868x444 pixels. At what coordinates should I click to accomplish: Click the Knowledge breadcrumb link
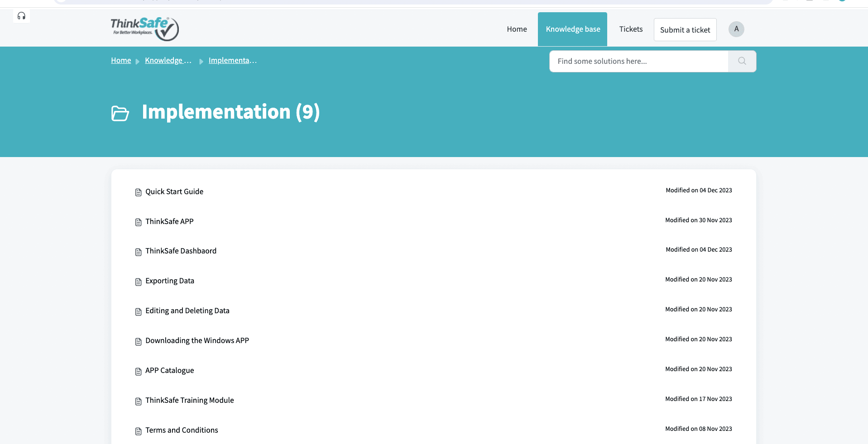[x=168, y=61]
